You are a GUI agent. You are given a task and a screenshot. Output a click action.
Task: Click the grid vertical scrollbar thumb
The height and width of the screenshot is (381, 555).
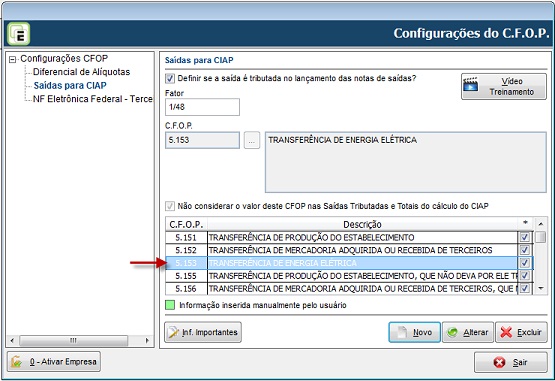click(x=540, y=237)
